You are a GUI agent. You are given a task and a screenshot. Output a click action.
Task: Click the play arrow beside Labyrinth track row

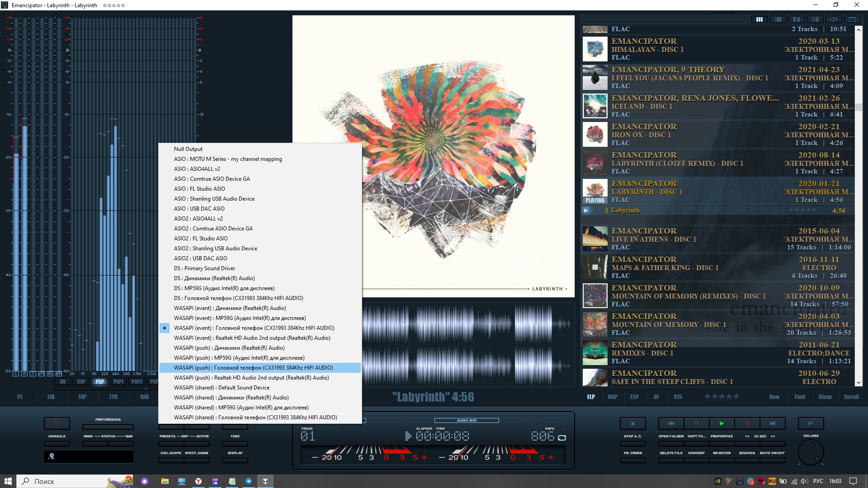[x=586, y=211]
